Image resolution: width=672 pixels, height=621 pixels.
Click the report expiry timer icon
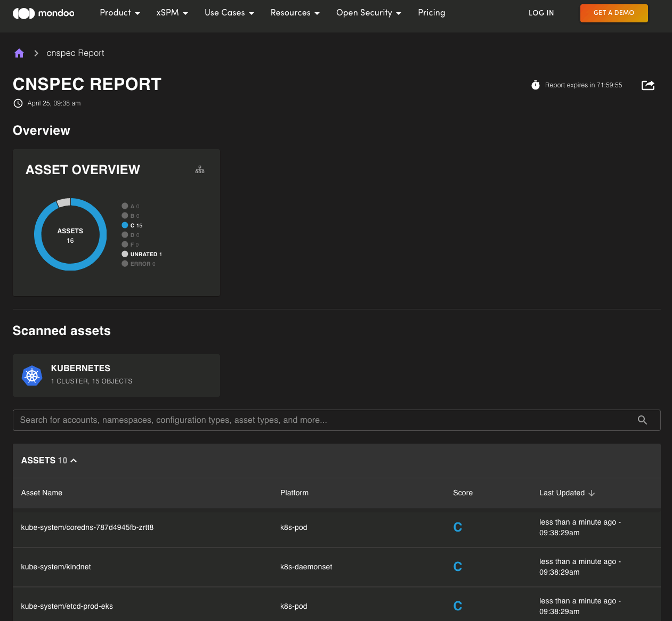535,85
